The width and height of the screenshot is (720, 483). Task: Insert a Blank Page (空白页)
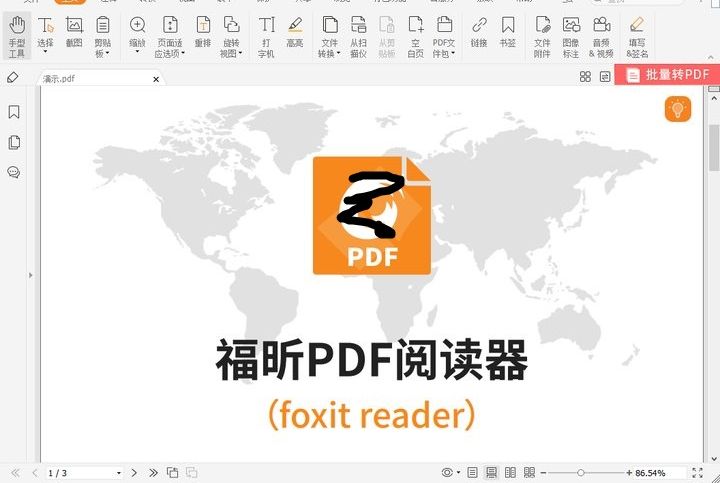pyautogui.click(x=416, y=37)
